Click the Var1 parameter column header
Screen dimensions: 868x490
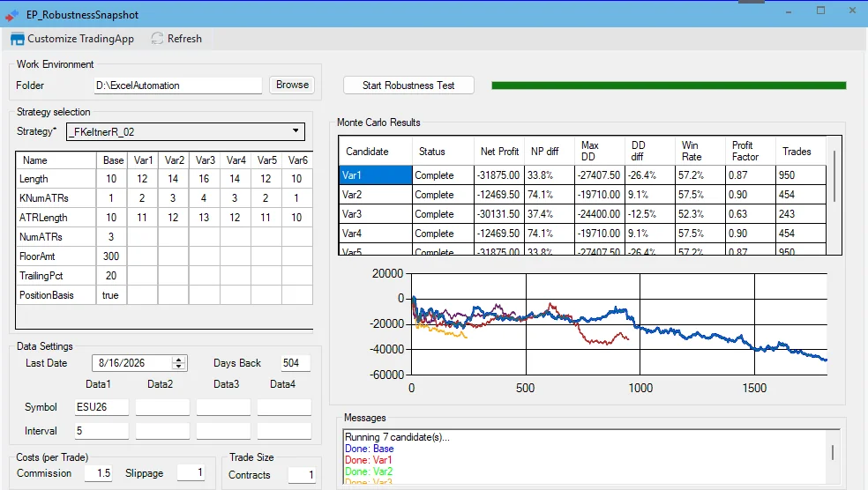[x=143, y=160]
